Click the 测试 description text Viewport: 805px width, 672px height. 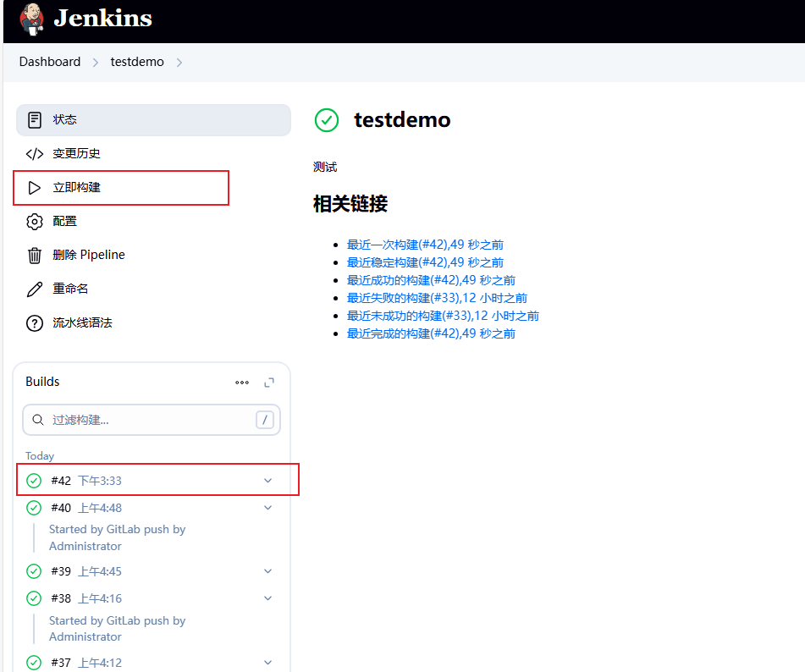pyautogui.click(x=325, y=167)
